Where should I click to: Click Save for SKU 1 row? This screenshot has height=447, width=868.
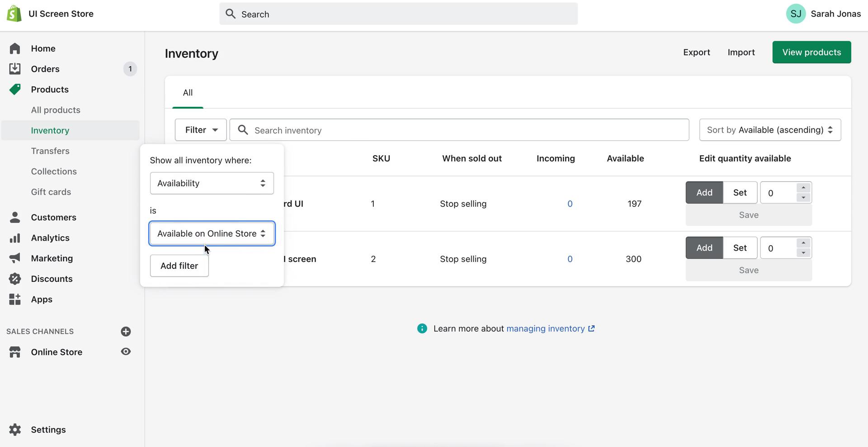click(749, 215)
